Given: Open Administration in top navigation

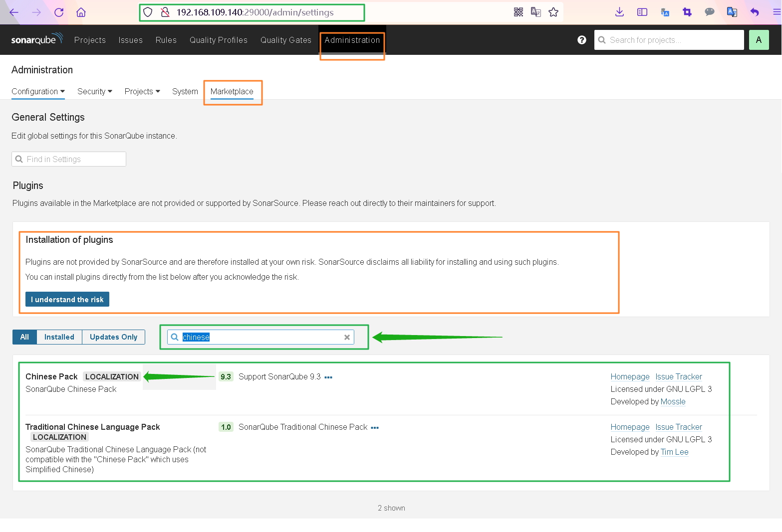Looking at the screenshot, I should (x=352, y=40).
